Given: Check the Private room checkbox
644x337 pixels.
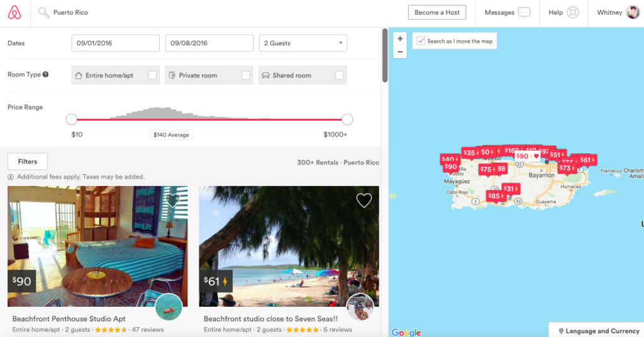Looking at the screenshot, I should [246, 75].
